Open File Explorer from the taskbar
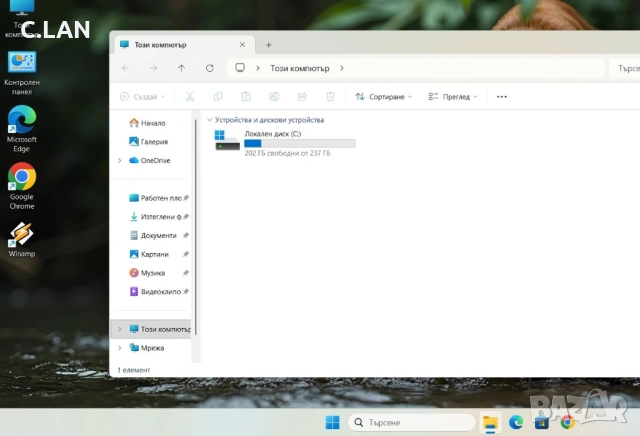The width and height of the screenshot is (640, 436). (490, 422)
